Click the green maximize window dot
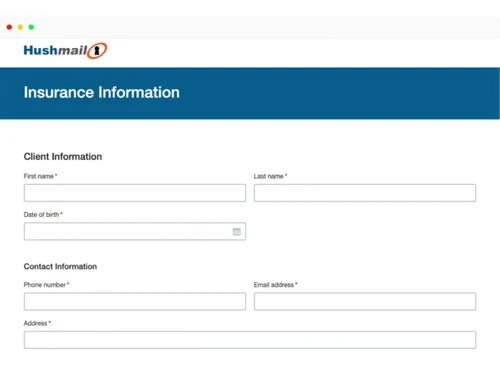The width and height of the screenshot is (500, 375). point(31,27)
